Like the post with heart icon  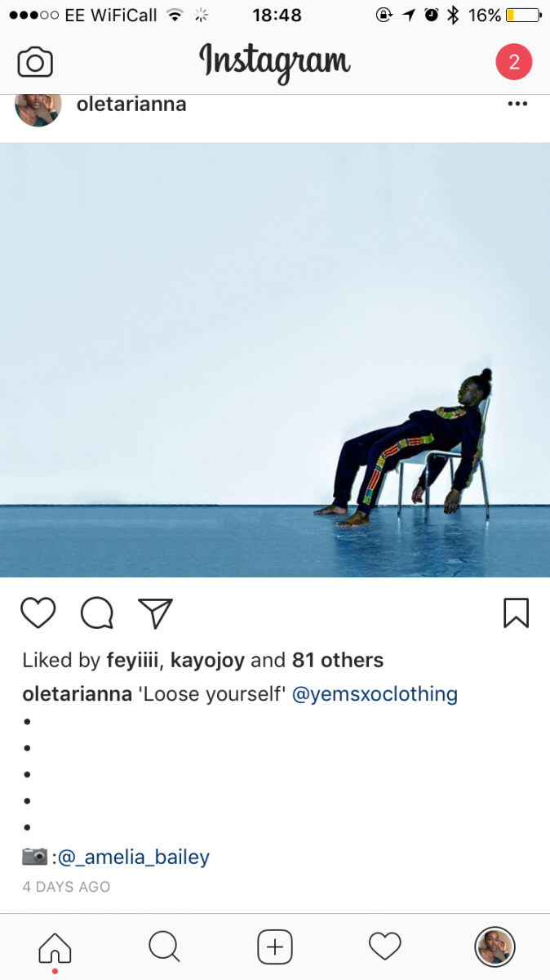point(38,613)
